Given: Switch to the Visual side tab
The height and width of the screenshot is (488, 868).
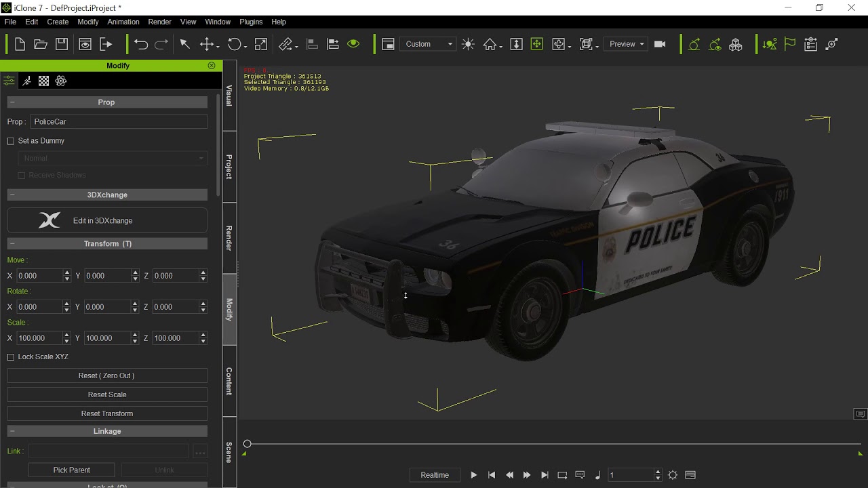Looking at the screenshot, I should click(229, 96).
